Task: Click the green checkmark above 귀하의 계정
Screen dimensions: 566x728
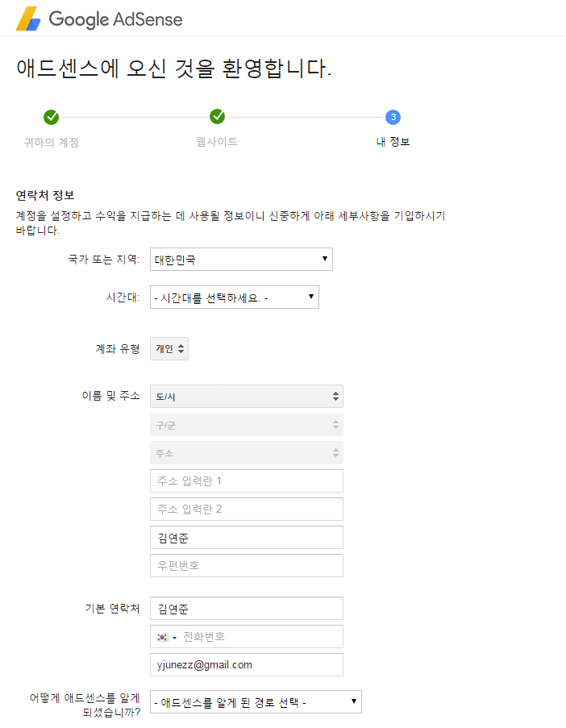Action: click(51, 117)
